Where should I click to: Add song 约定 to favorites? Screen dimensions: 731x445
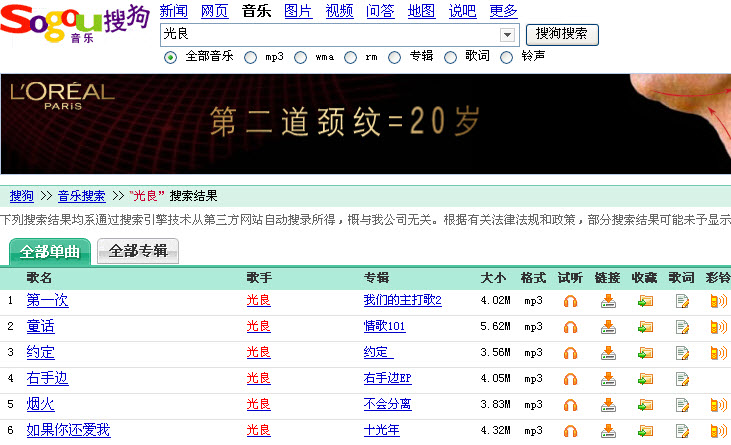tap(645, 354)
